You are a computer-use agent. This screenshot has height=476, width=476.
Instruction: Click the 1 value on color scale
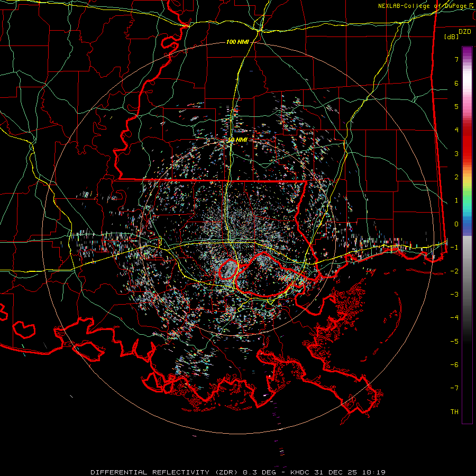pyautogui.click(x=456, y=200)
